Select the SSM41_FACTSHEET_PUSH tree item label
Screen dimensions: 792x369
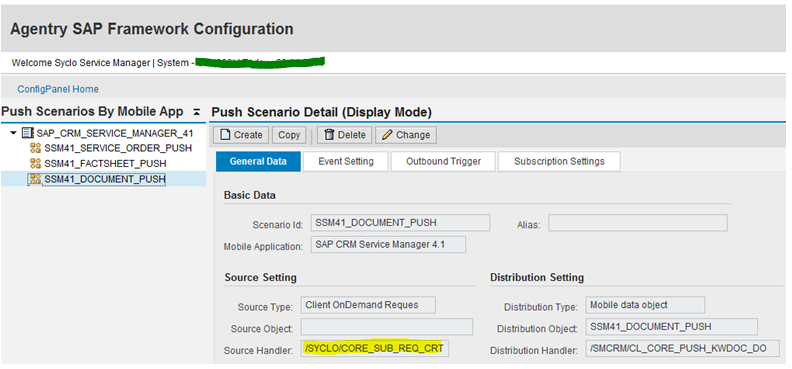coord(105,164)
